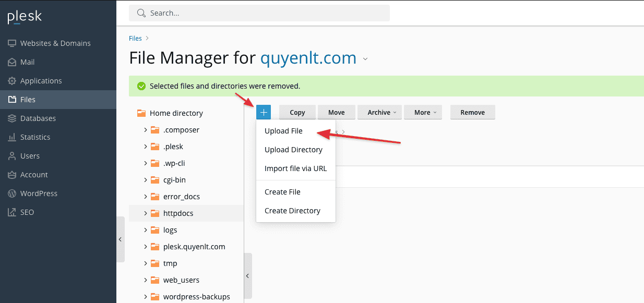644x303 pixels.
Task: Expand the .composer folder
Action: tap(146, 130)
